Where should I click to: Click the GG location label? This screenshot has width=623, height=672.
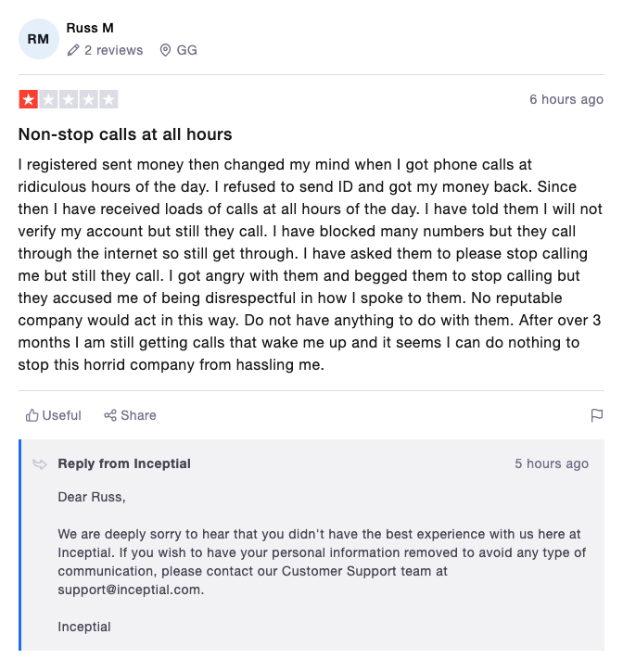click(x=187, y=50)
